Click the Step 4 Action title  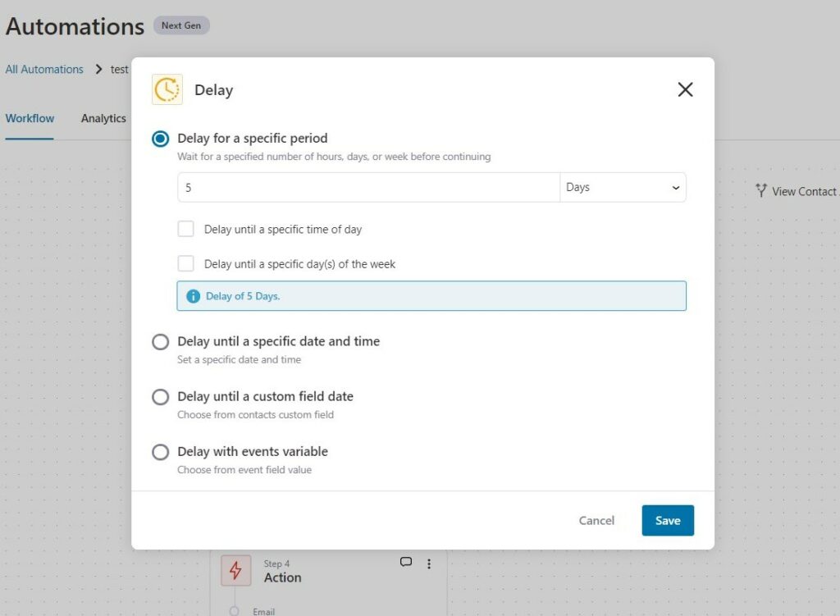282,577
